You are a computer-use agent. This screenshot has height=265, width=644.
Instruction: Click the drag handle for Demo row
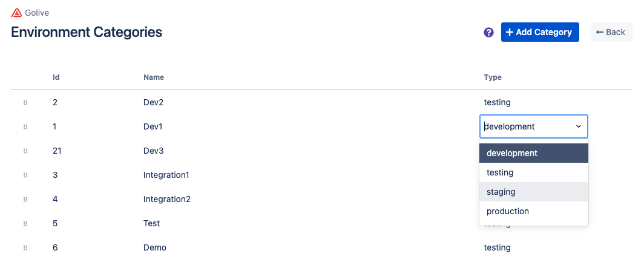click(25, 248)
